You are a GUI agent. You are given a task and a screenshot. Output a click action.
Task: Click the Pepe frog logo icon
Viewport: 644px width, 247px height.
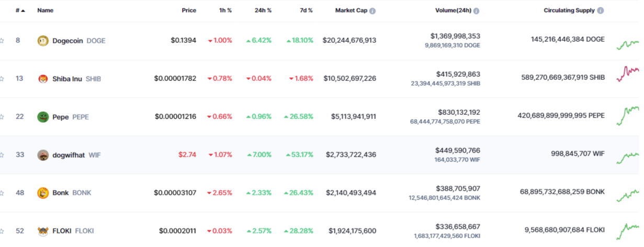[x=43, y=117]
